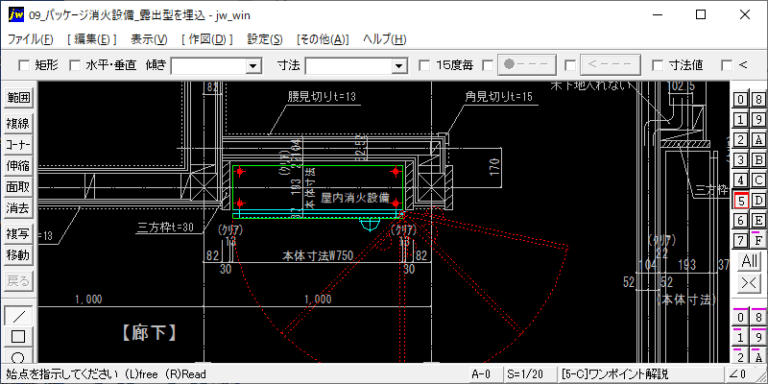768x384 pixels.
Task: Click the All layers button
Action: pyautogui.click(x=749, y=261)
